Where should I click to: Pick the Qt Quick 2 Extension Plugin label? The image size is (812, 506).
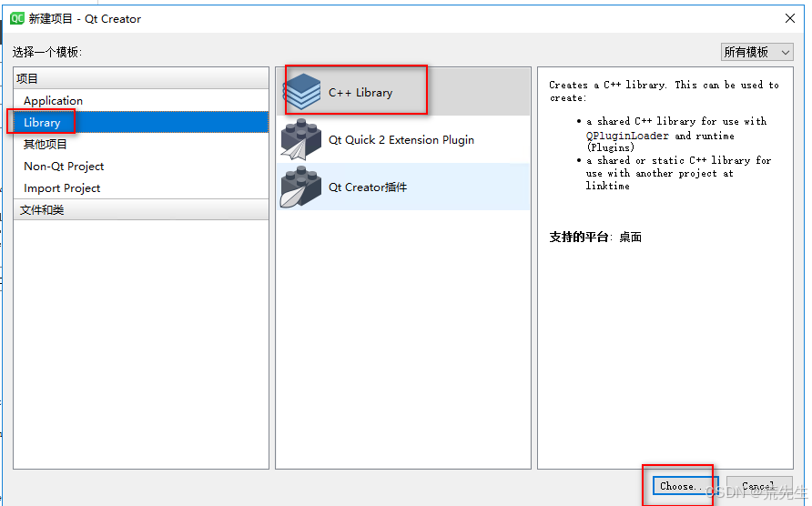(x=401, y=140)
